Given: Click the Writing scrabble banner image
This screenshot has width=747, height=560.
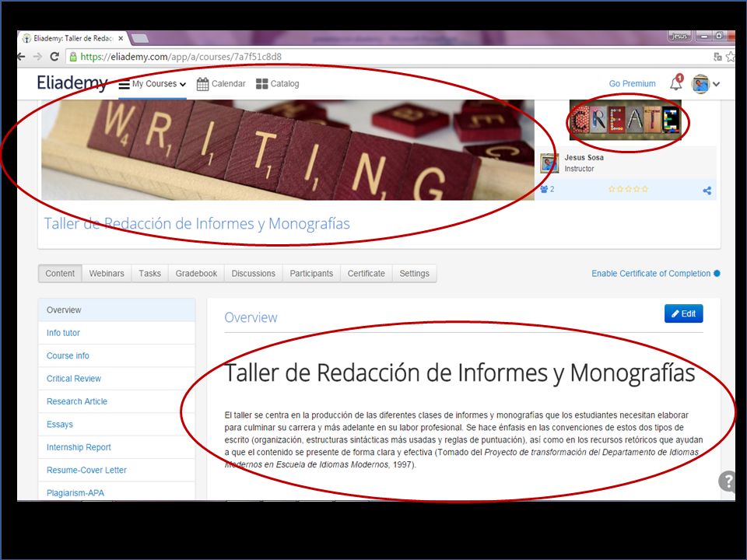Looking at the screenshot, I should (288, 149).
